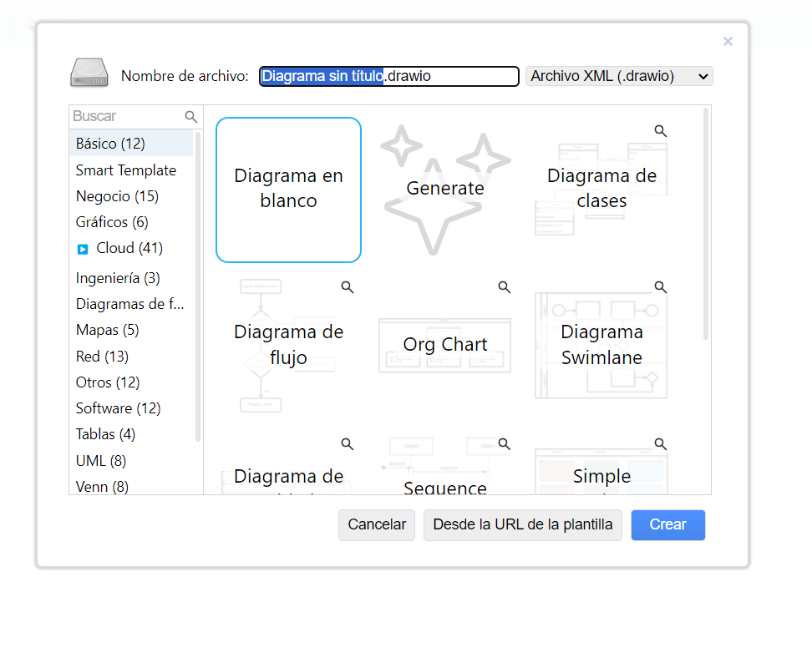The height and width of the screenshot is (653, 812).
Task: Preview the Diagrama de flujo template
Action: click(347, 287)
